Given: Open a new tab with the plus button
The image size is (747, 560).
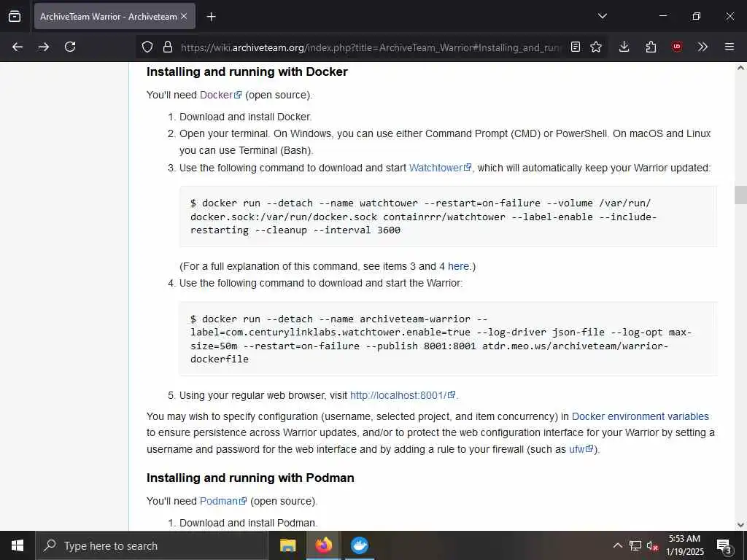Looking at the screenshot, I should pyautogui.click(x=212, y=17).
